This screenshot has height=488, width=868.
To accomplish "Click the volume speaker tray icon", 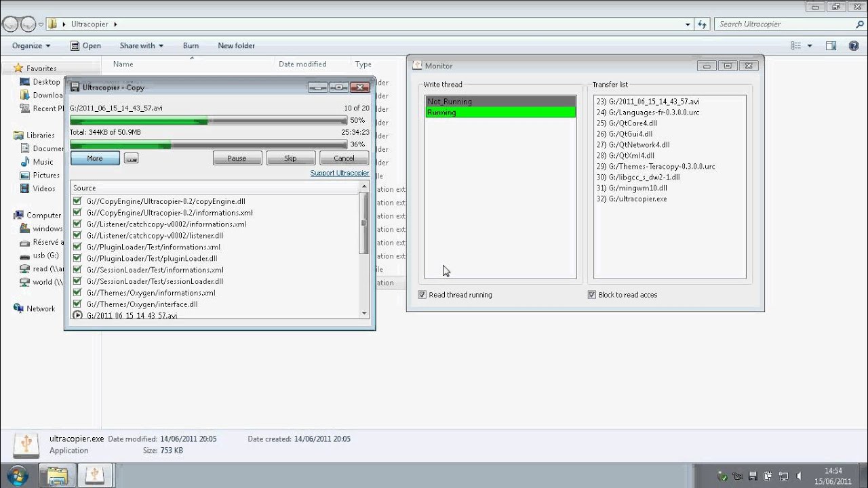I will click(800, 476).
